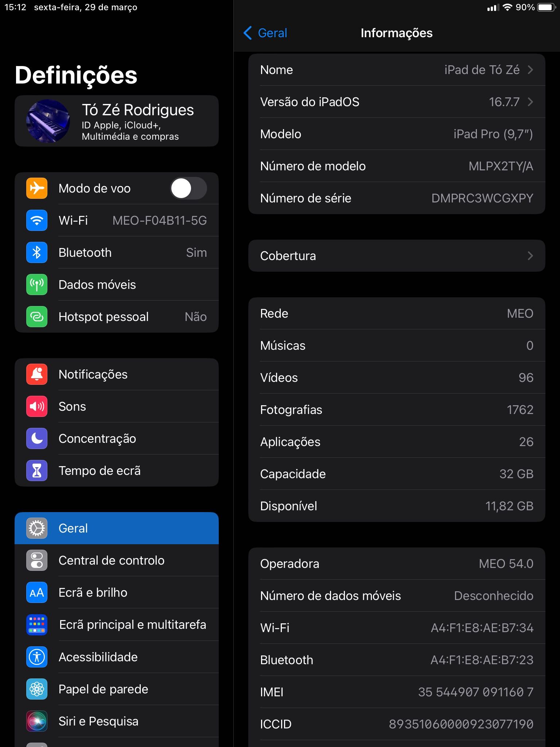560x747 pixels.
Task: Tap the Tempo de ecrã hourglass icon
Action: coord(37,471)
